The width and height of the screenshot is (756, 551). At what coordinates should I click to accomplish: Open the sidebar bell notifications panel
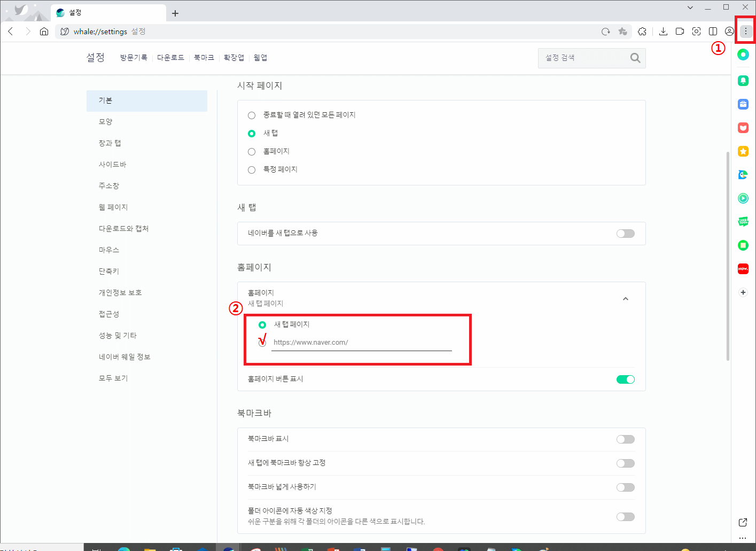(743, 80)
